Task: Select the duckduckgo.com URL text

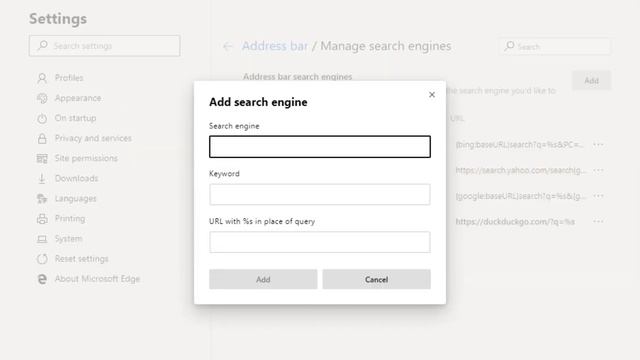Action: pyautogui.click(x=515, y=222)
